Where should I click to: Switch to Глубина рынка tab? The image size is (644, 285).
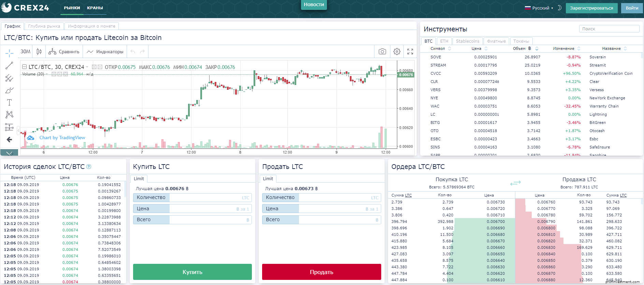[x=44, y=26]
